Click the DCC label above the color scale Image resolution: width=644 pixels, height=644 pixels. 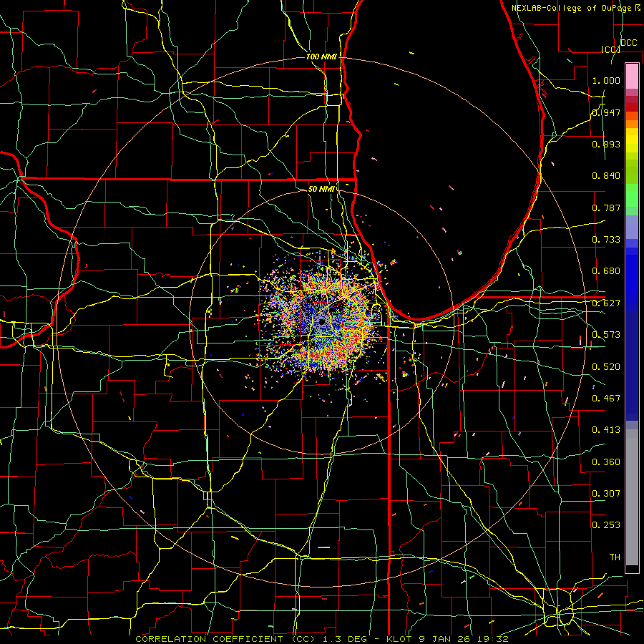click(629, 43)
